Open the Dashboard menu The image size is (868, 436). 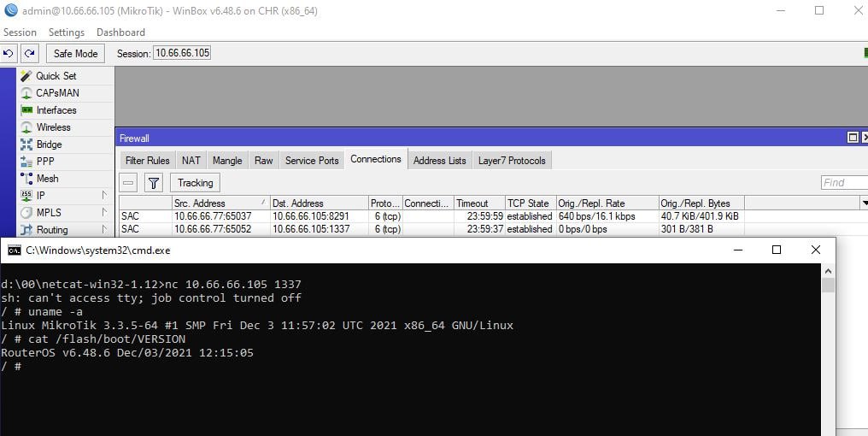point(120,32)
